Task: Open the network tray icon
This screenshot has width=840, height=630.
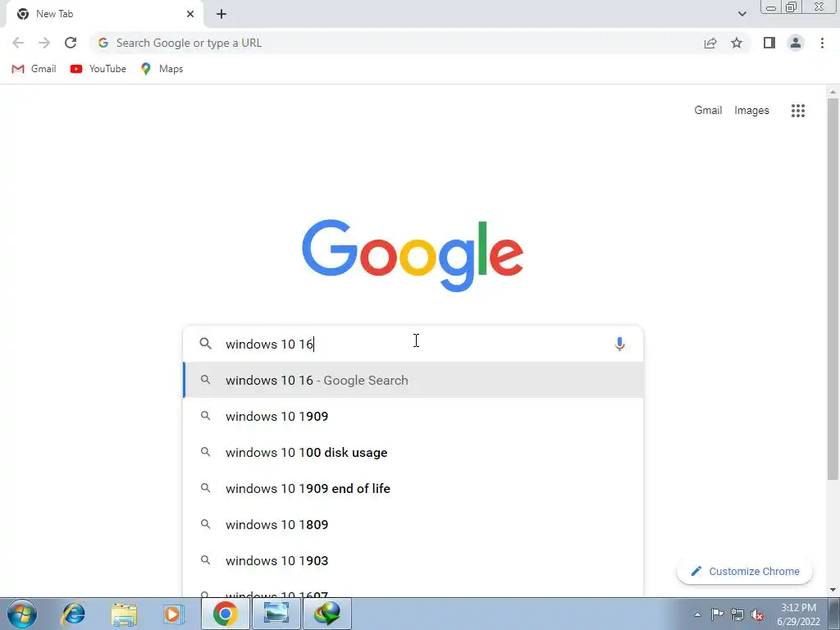Action: [x=737, y=614]
